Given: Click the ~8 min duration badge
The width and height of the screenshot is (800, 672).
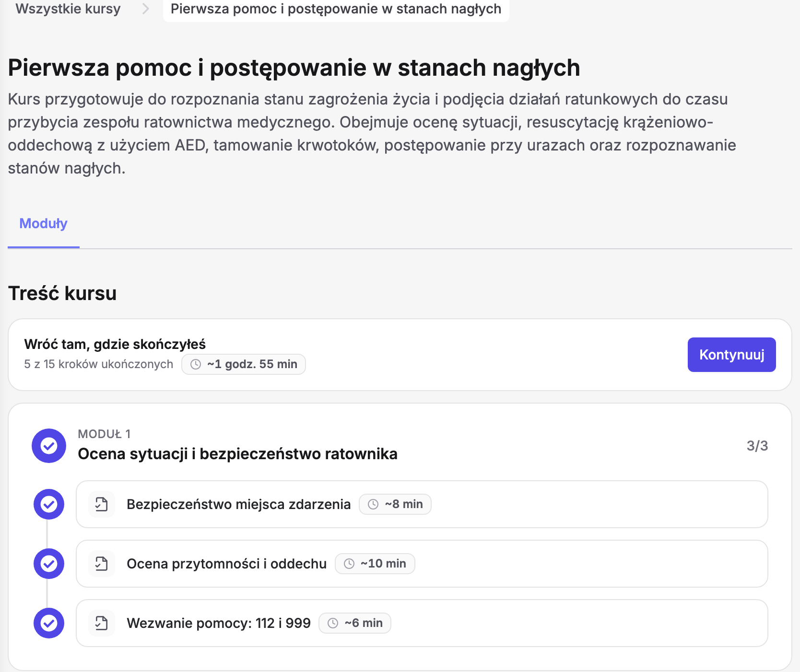Looking at the screenshot, I should (395, 504).
